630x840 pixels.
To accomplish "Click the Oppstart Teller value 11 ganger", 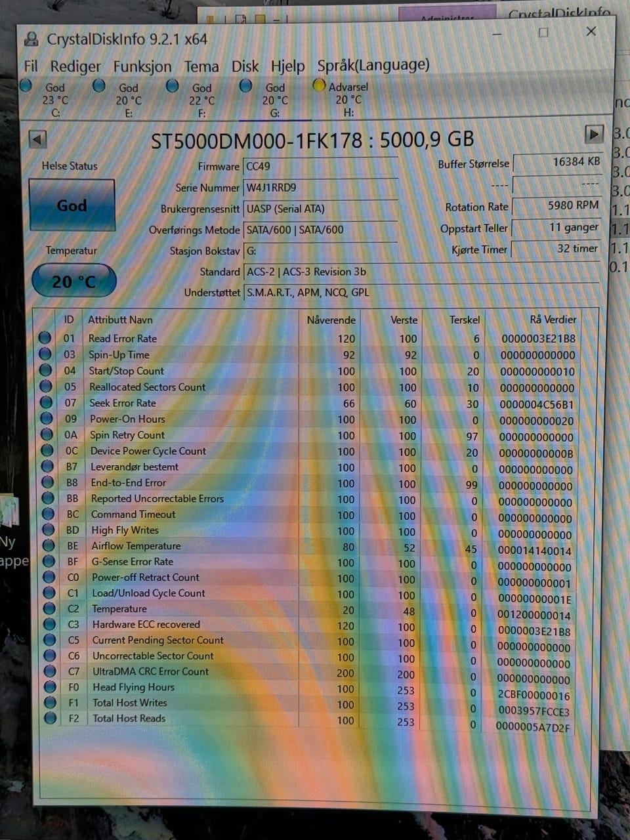I will tap(556, 228).
